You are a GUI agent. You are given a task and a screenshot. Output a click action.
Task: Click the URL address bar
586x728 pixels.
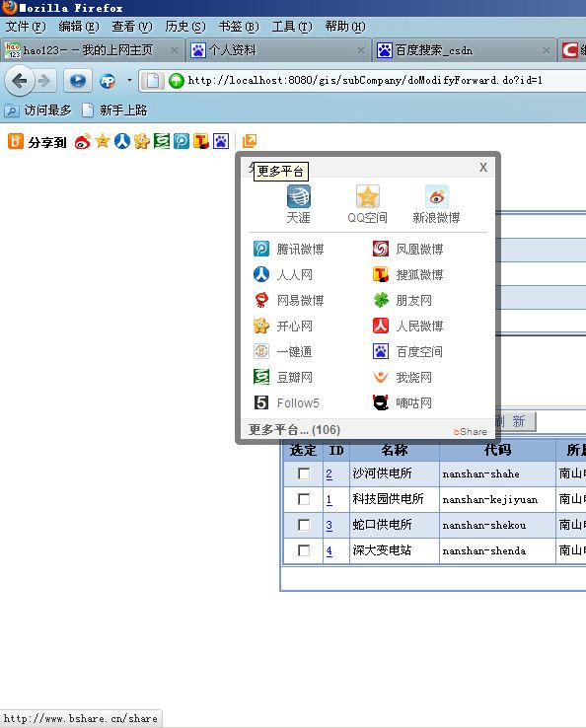tap(364, 81)
